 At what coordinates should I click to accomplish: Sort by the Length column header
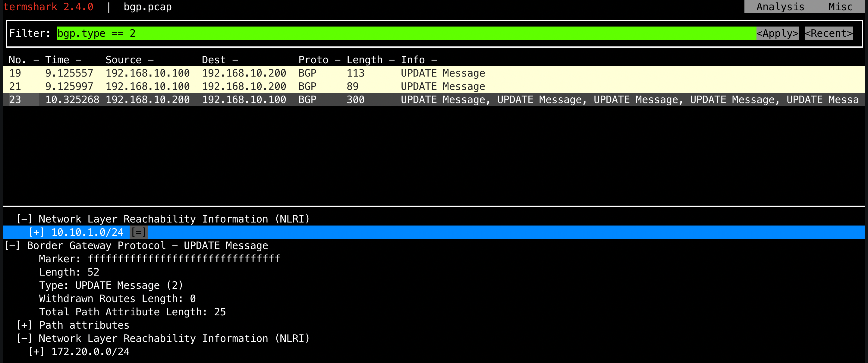point(364,60)
